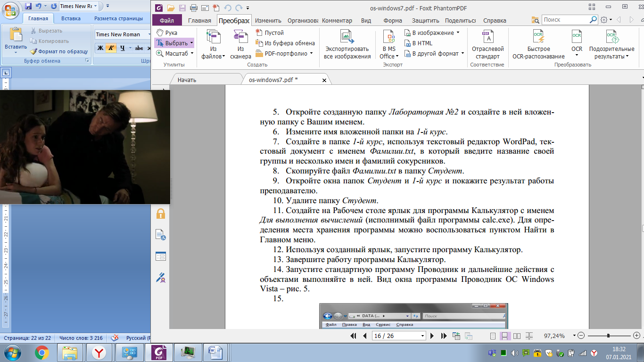Toggle bold (Ж) in Word

point(100,48)
